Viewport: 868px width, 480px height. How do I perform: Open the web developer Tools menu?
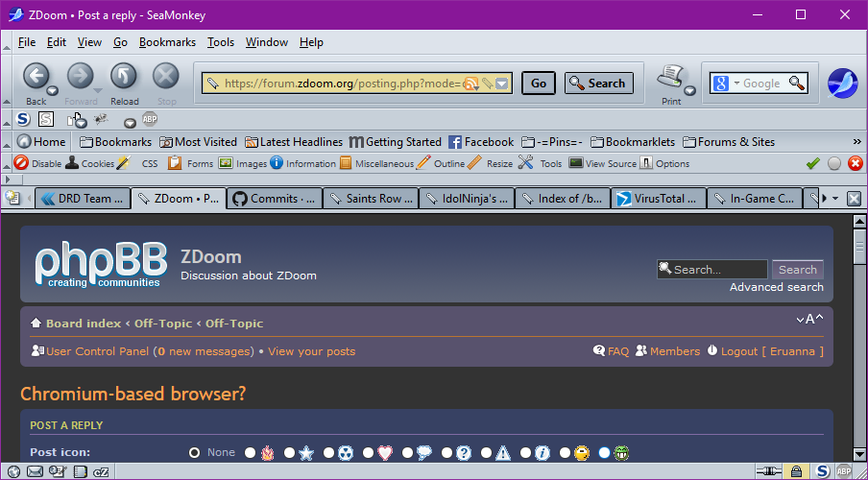[x=541, y=163]
